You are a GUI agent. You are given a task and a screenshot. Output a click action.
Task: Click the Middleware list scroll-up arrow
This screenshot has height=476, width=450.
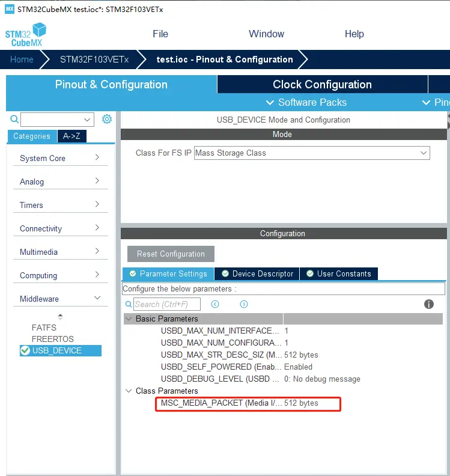pyautogui.click(x=61, y=316)
